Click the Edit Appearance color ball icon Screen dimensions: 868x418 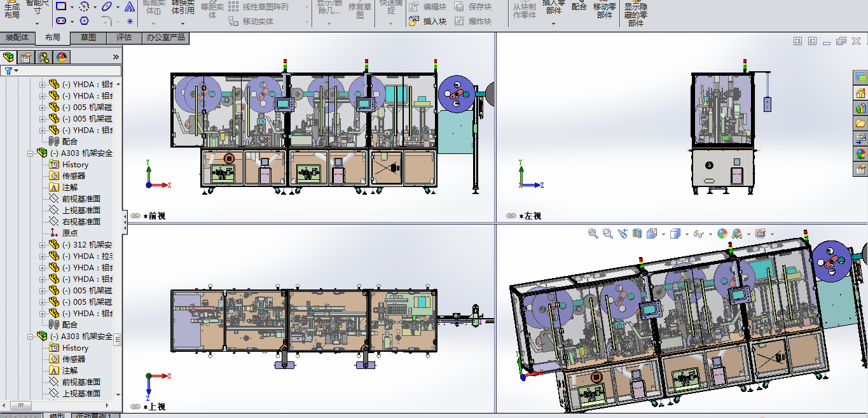point(722,233)
